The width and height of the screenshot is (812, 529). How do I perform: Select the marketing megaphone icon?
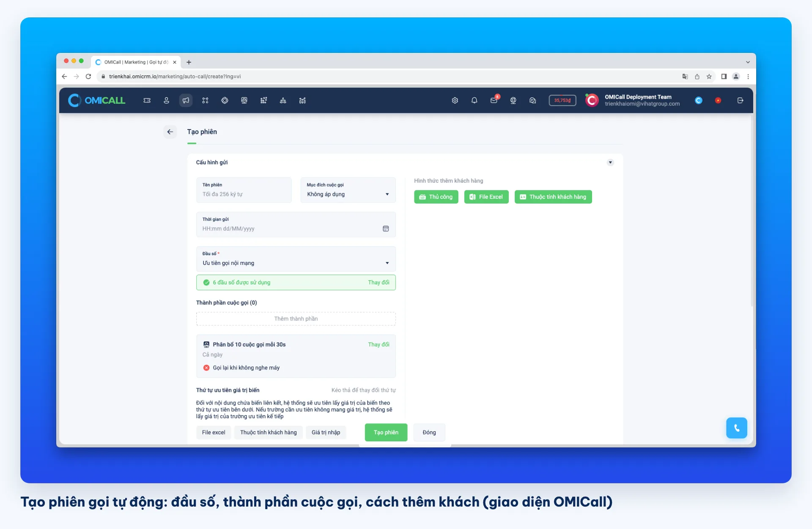(x=186, y=100)
